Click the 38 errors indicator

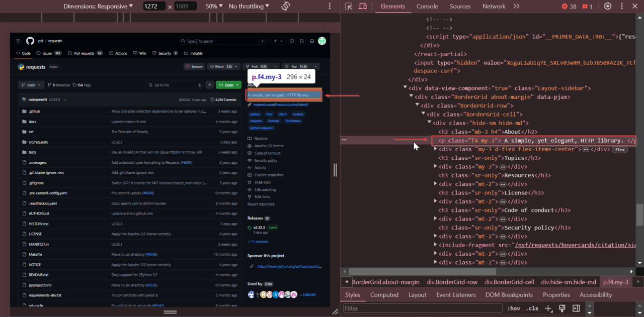coord(569,7)
